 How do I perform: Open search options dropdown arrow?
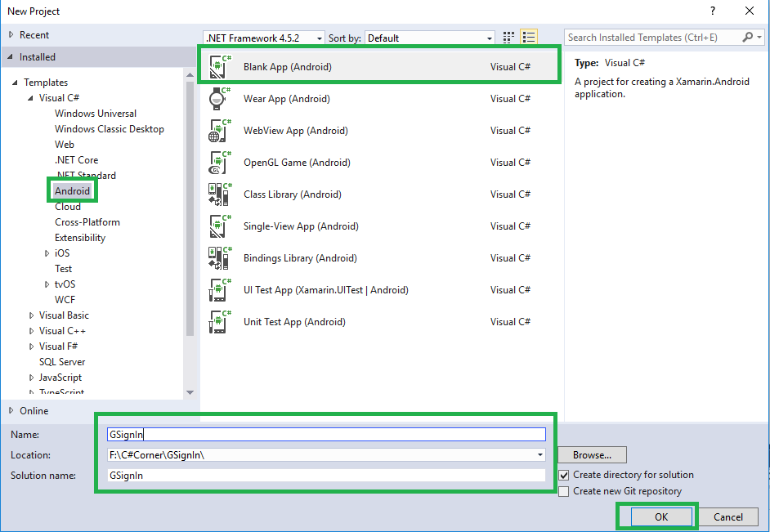tap(759, 38)
